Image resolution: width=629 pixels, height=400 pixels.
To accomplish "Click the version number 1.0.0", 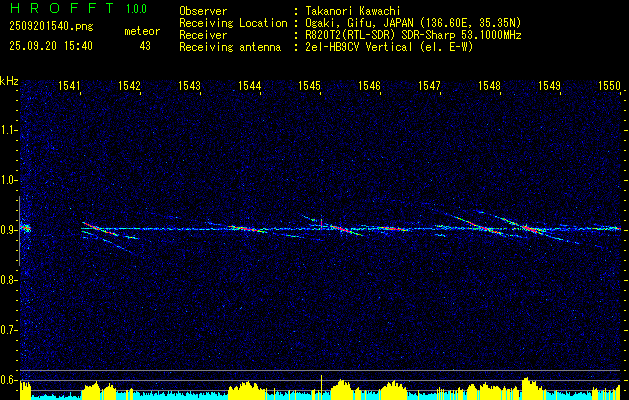I will pyautogui.click(x=136, y=8).
